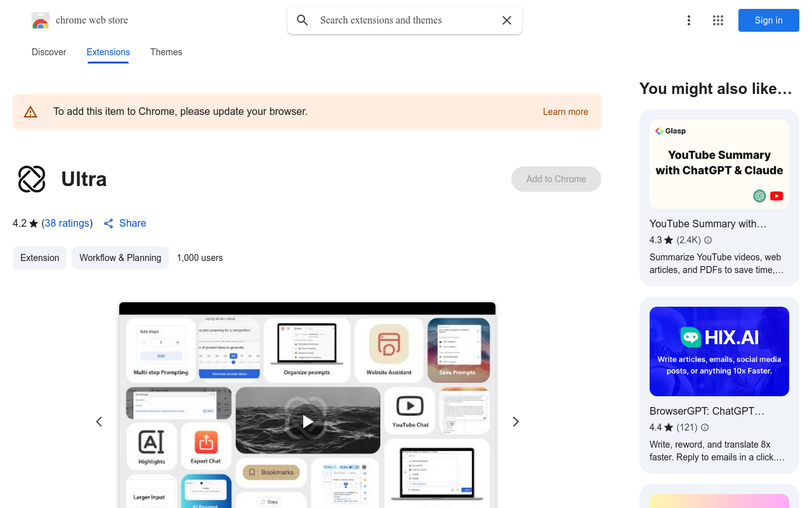Click the YouTube Chat tile in the preview
812x508 pixels.
pyautogui.click(x=410, y=411)
